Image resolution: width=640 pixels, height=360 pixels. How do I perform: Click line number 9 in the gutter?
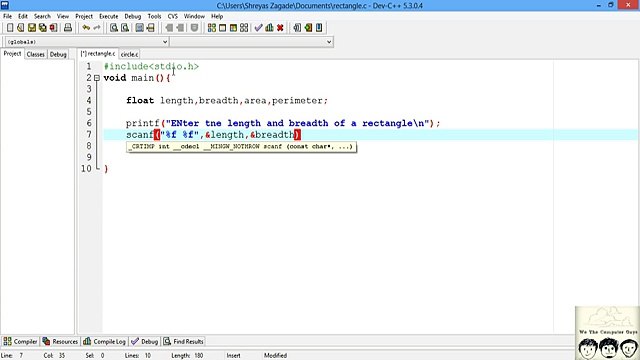(89, 157)
